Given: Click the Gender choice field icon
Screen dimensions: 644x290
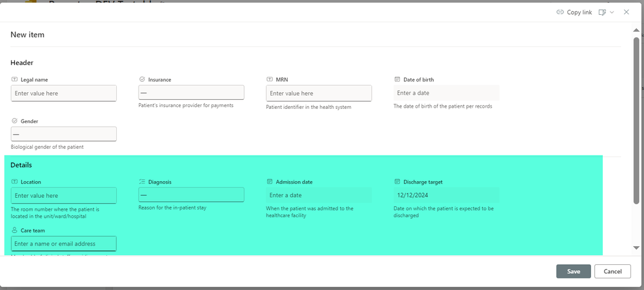Looking at the screenshot, I should [x=14, y=121].
